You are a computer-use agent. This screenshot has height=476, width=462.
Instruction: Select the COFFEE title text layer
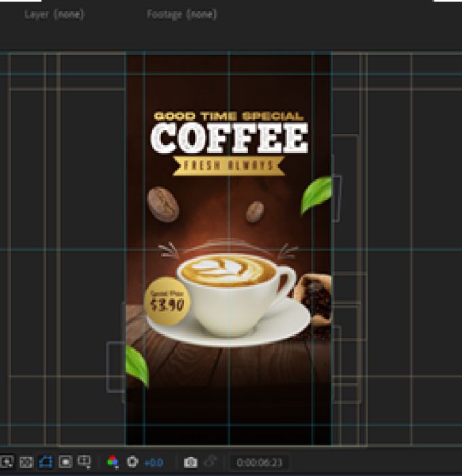230,139
